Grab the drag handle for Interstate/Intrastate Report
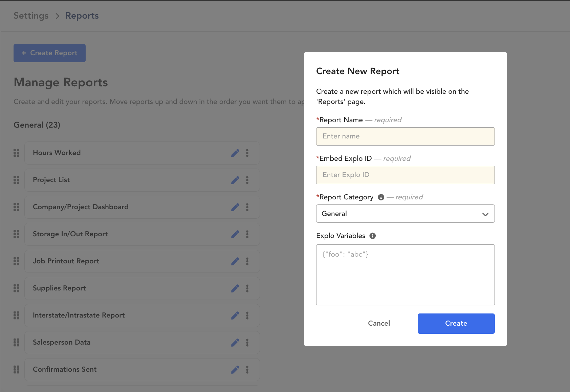 [x=16, y=315]
